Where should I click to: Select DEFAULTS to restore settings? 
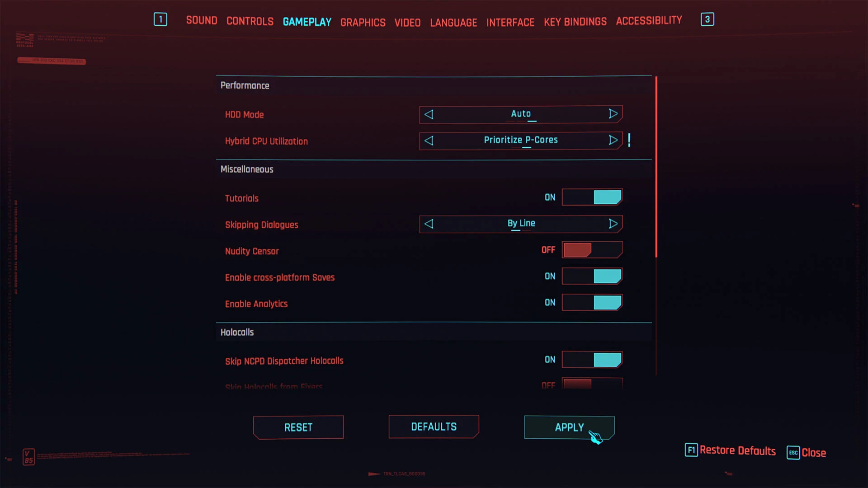click(434, 427)
